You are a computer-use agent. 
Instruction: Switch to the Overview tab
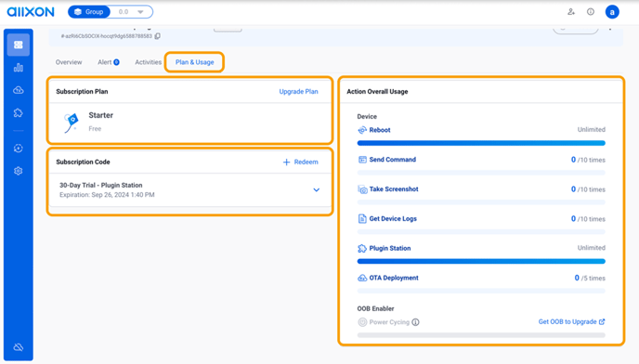69,62
